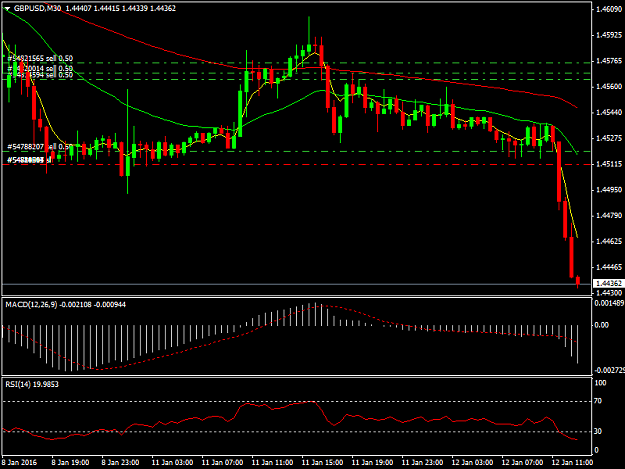
Task: Select the #54821565 sell 0.50 order label
Action: coord(40,59)
